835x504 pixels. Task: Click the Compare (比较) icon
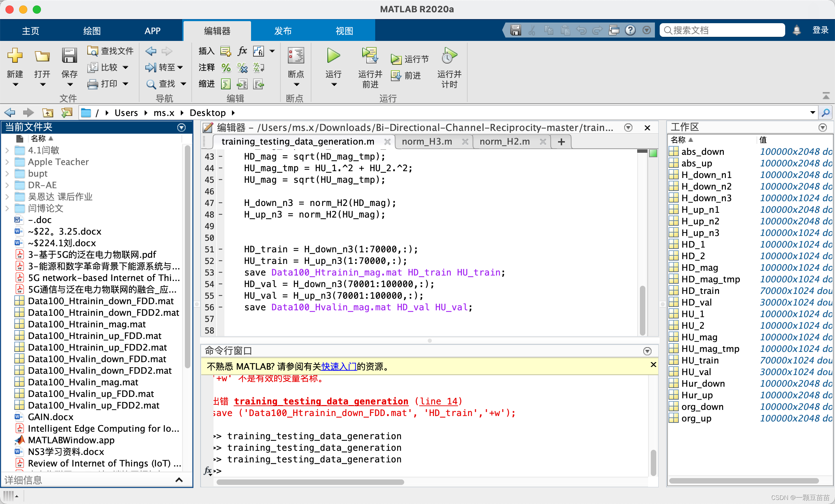[92, 67]
